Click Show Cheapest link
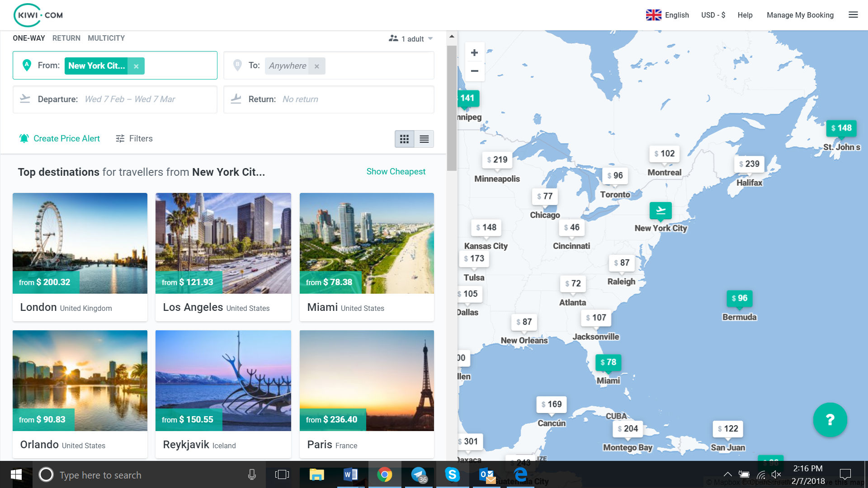868x488 pixels. 396,172
